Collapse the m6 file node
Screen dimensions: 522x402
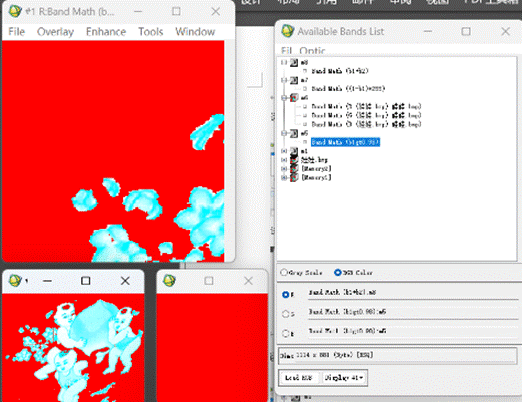point(284,98)
